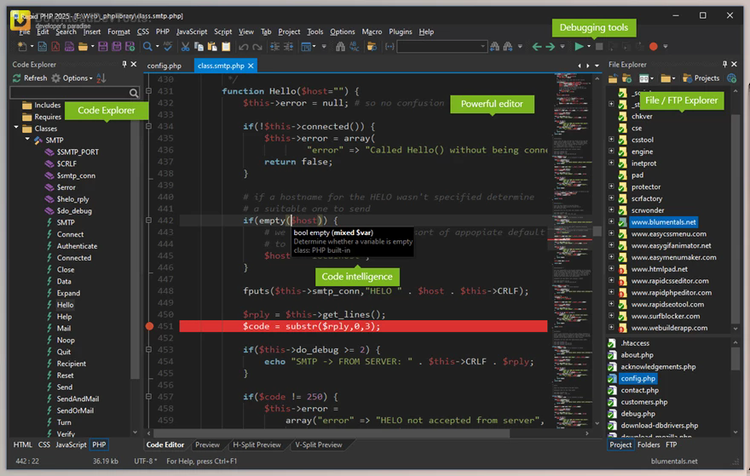Screen dimensions: 750x476
Task: Click Refresh in Code Explorer
Action: (x=30, y=78)
